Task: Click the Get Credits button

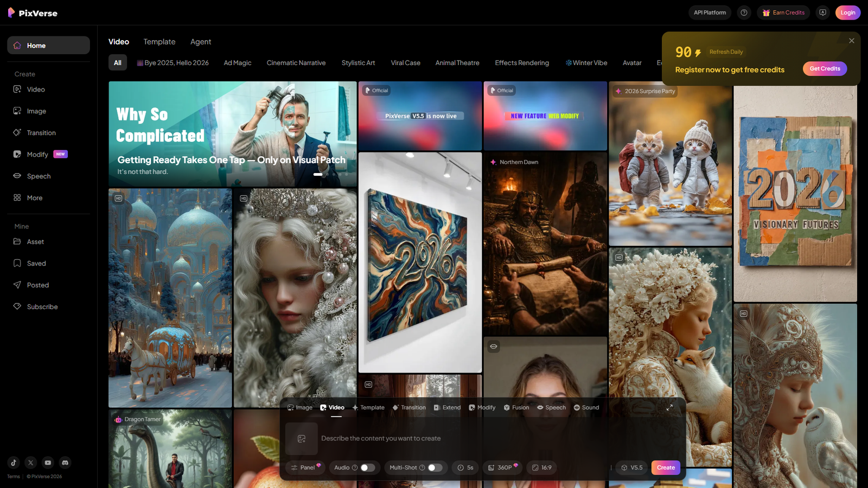Action: [825, 69]
